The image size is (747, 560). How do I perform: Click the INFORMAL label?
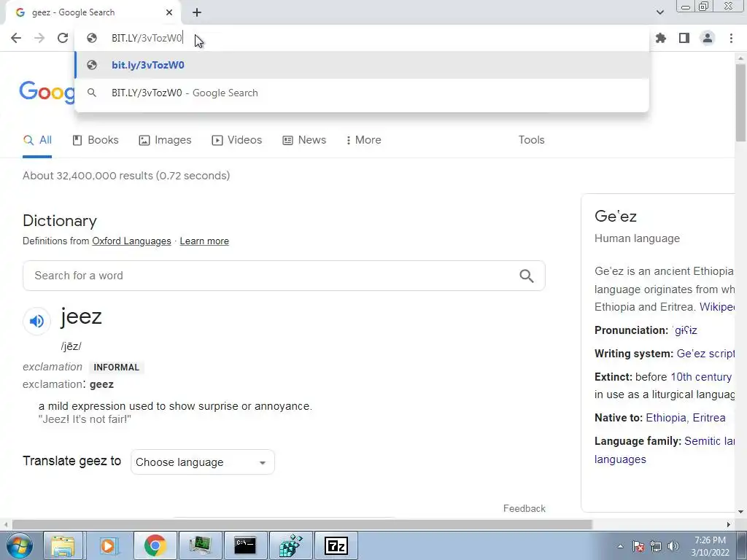[x=116, y=367]
